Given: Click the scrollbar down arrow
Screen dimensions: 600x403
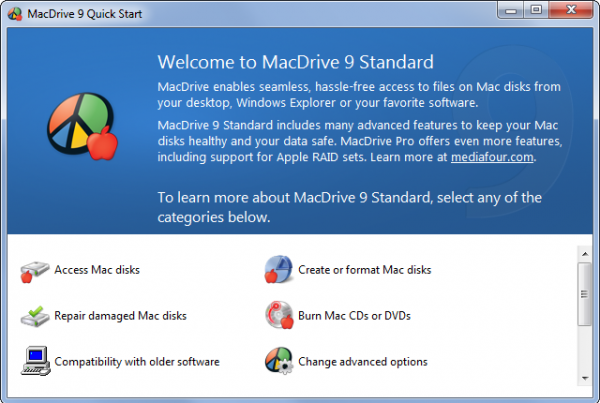Looking at the screenshot, I should click(585, 378).
